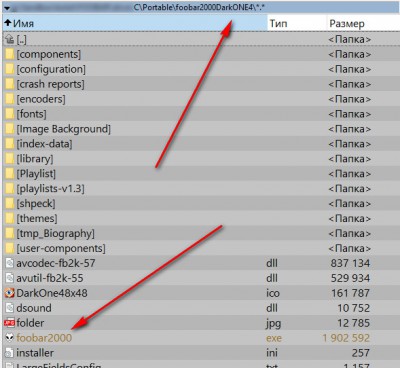Select the [user-components] folder icon
Screen dimensions: 400x368
pos(10,248)
